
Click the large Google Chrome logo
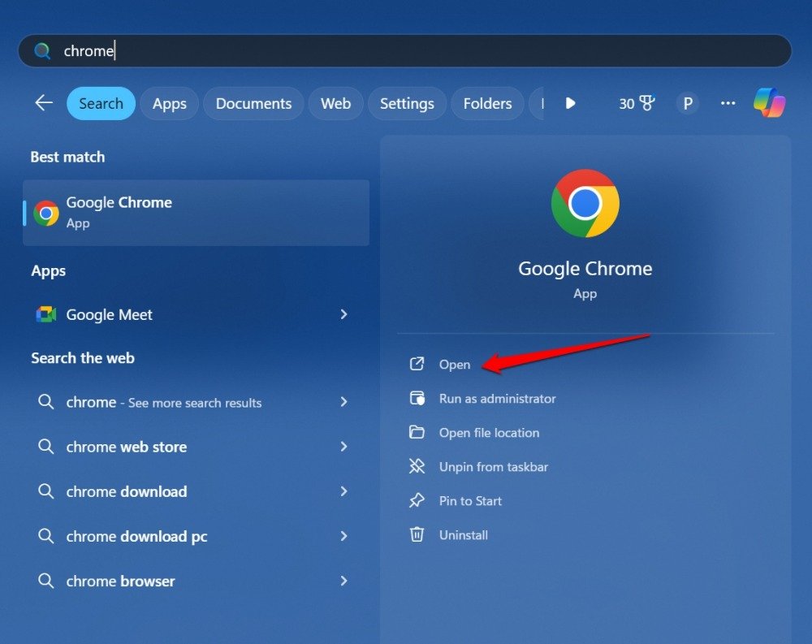click(x=585, y=204)
